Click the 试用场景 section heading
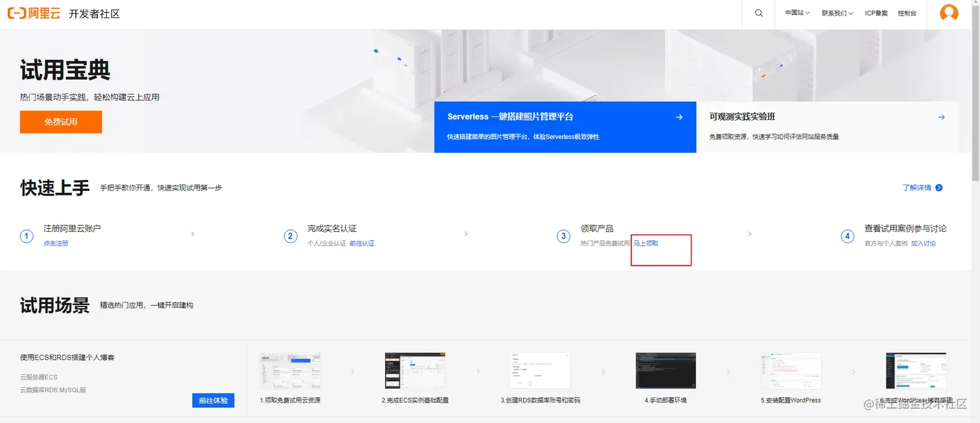The image size is (980, 423). tap(55, 305)
